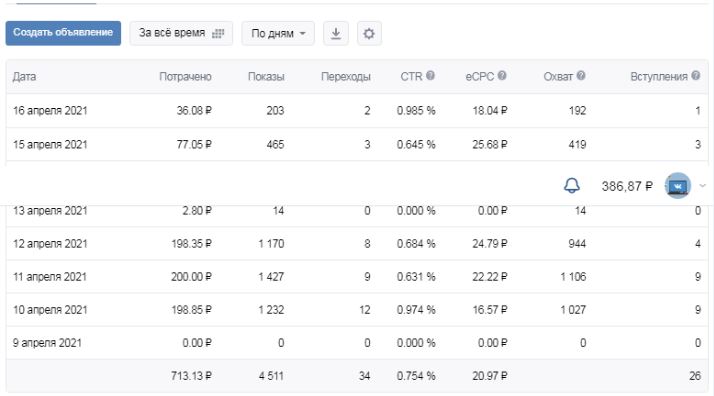Select the 16 апреля 2021 row

point(357,111)
